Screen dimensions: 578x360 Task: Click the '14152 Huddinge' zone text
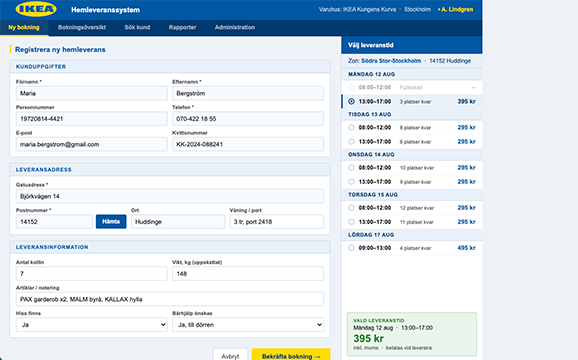tap(450, 61)
